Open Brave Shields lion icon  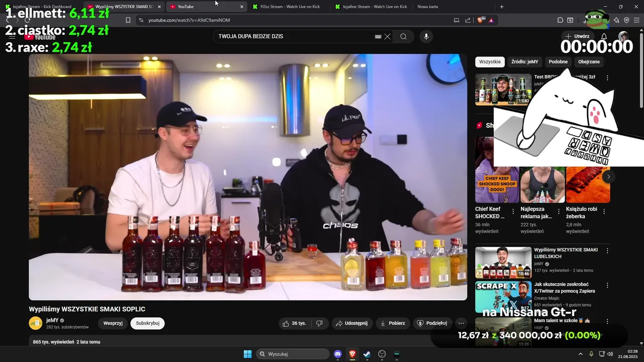coord(480,20)
